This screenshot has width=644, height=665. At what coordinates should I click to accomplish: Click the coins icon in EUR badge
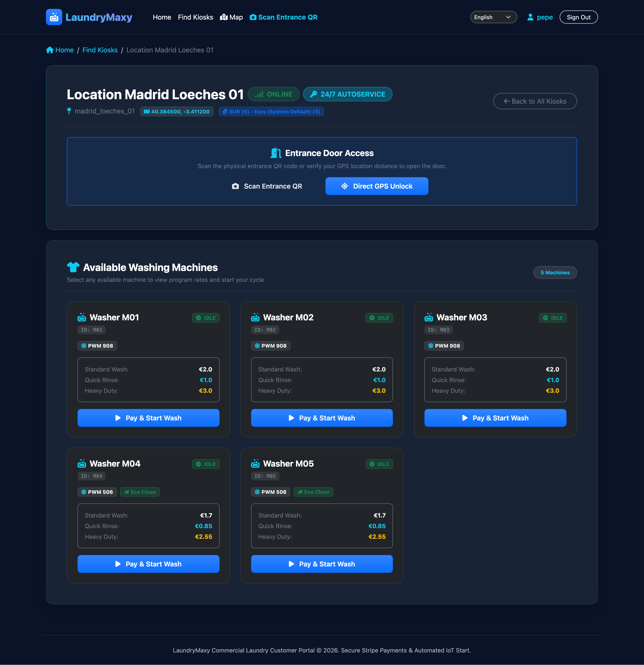[225, 112]
